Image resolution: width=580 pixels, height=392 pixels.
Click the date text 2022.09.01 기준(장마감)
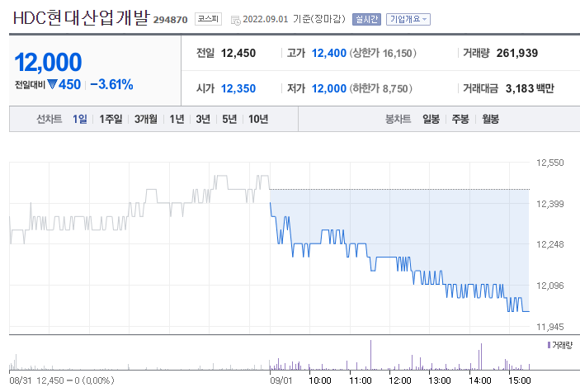click(x=294, y=19)
